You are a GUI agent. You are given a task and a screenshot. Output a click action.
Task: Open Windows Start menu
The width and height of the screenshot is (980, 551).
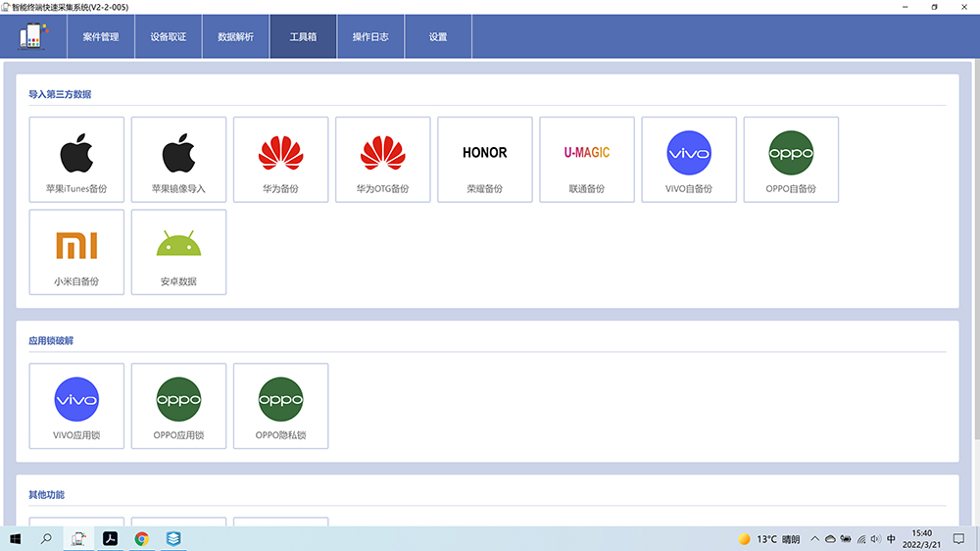(x=16, y=538)
